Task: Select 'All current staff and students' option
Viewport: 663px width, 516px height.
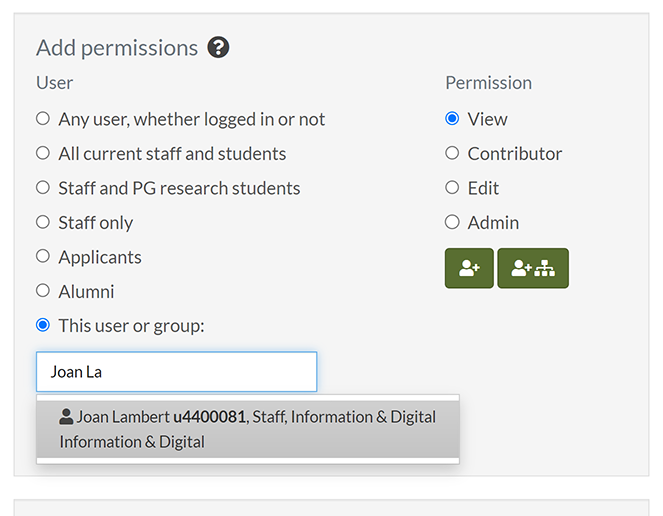Action: coord(43,153)
